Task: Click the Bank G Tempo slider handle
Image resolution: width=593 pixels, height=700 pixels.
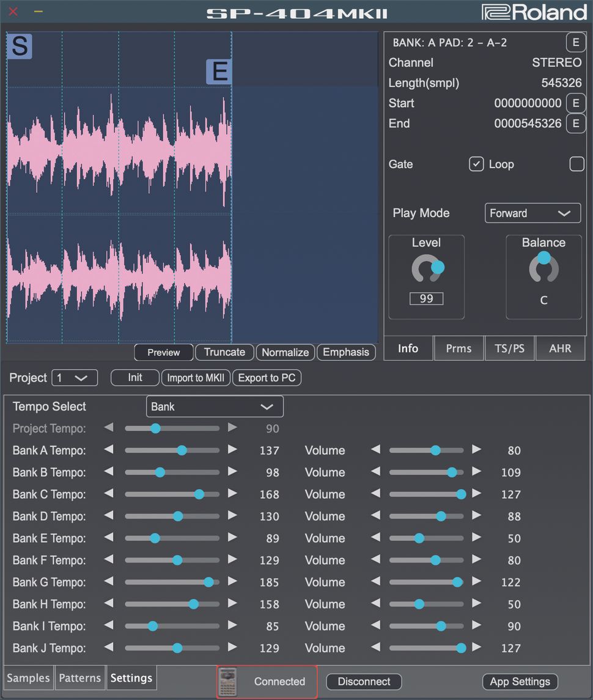Action: [208, 582]
